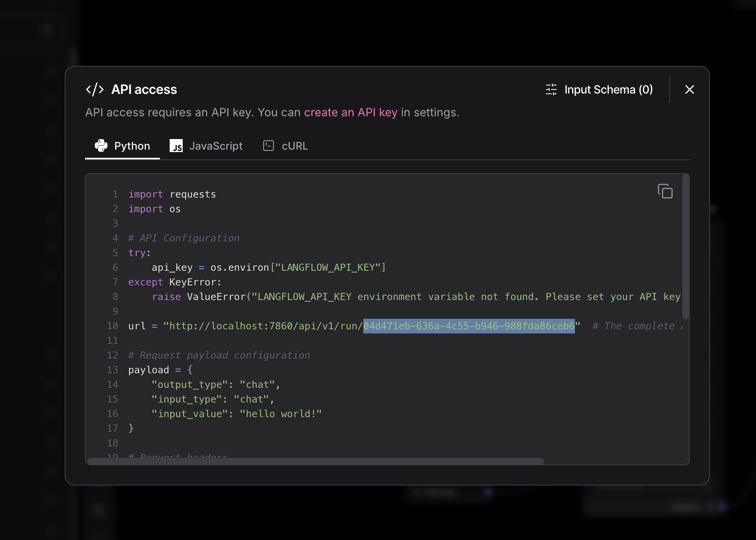
Task: Click the payload variable on line 13
Action: point(148,370)
